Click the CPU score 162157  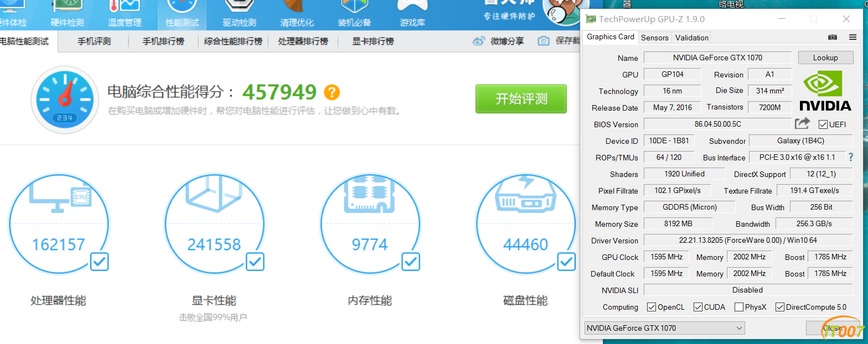[x=59, y=244]
